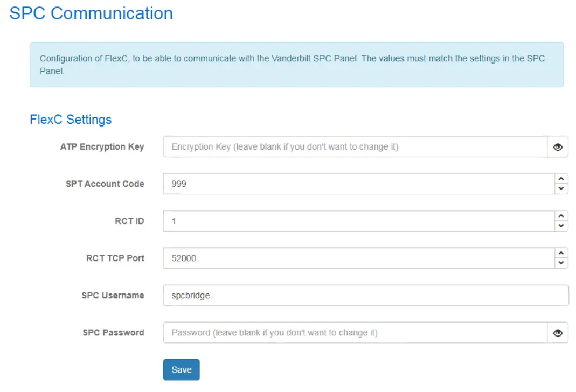Click the eye icon beside Encryption Key
576x392 pixels.
559,146
